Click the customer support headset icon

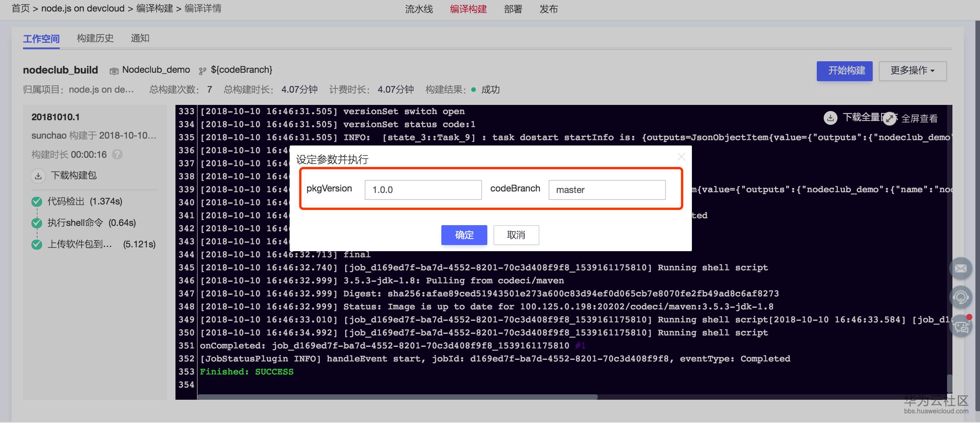coord(960,297)
